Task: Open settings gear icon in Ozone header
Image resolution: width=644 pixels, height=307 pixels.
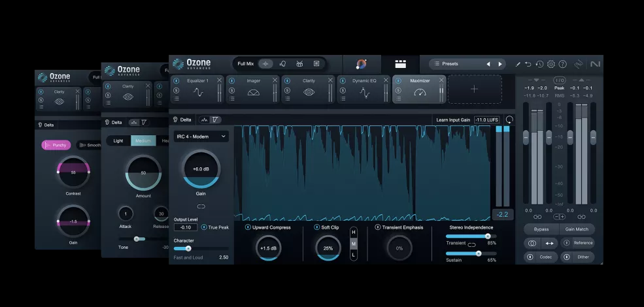Action: point(551,64)
